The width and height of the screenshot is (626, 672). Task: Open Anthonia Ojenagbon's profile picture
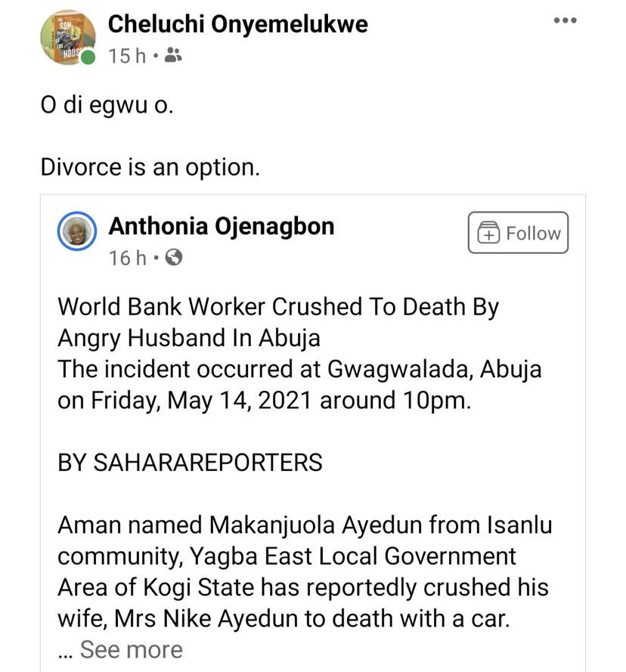pyautogui.click(x=77, y=232)
